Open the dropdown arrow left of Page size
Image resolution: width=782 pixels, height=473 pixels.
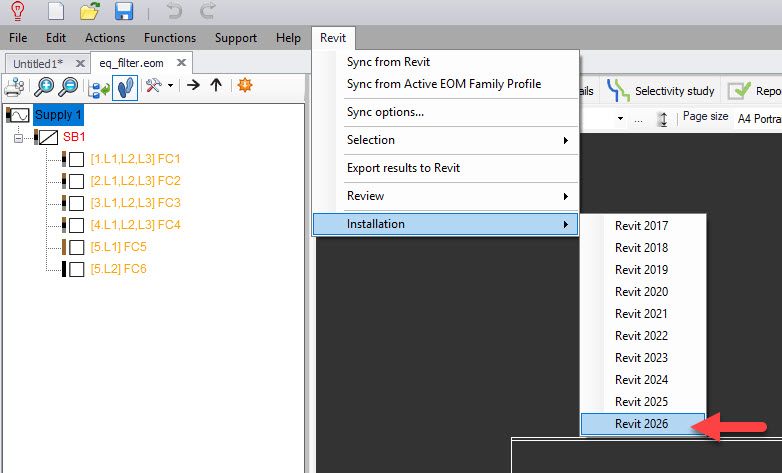click(x=620, y=119)
